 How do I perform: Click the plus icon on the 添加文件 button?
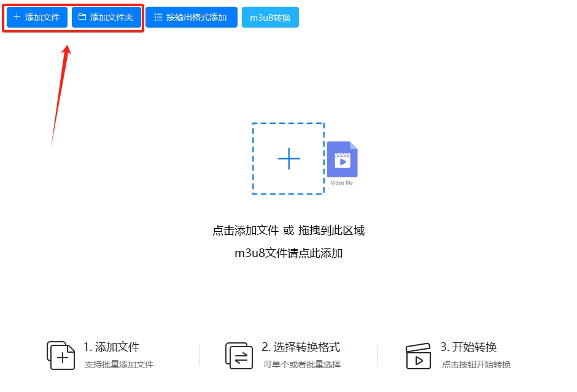(17, 17)
